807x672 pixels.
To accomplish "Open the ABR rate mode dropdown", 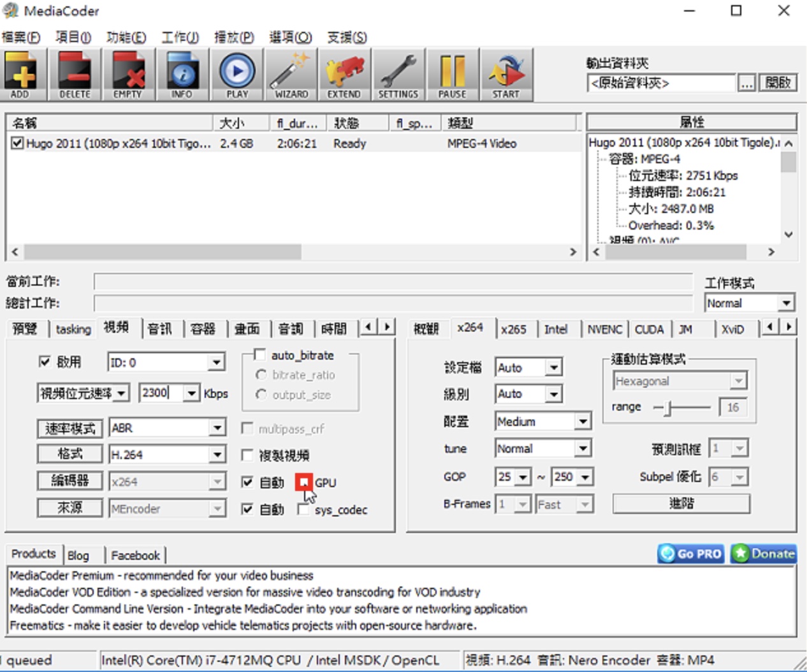I will (x=217, y=428).
